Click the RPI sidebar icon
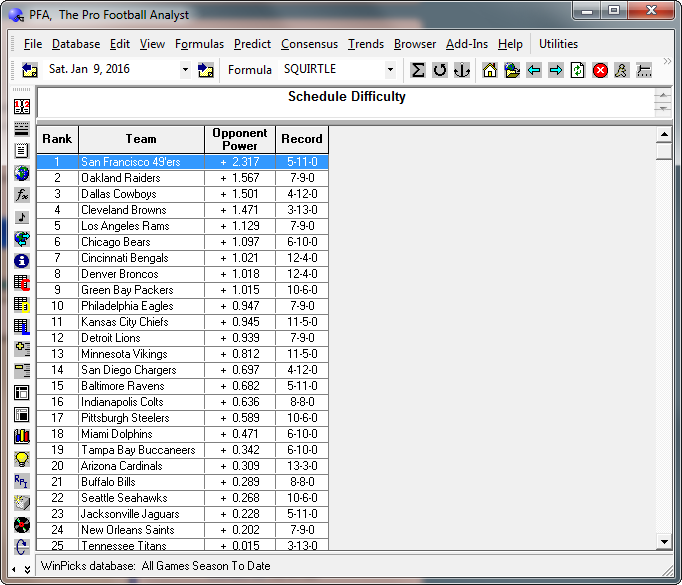 [22, 481]
